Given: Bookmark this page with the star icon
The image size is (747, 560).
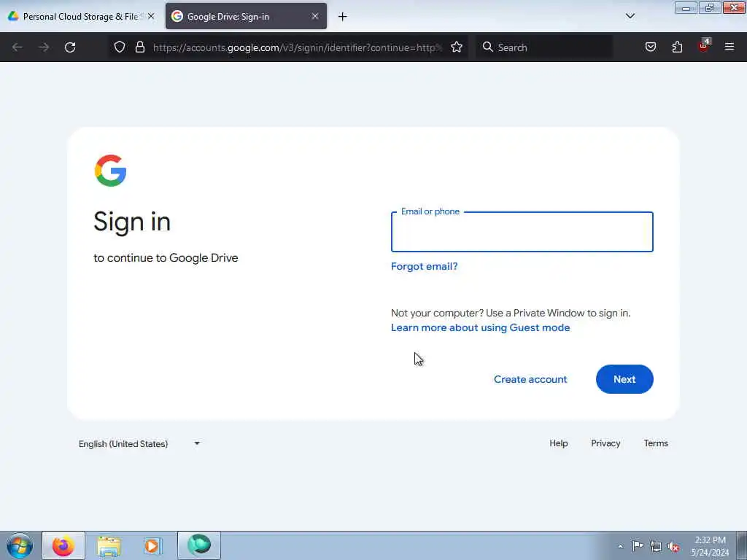Looking at the screenshot, I should [x=457, y=47].
